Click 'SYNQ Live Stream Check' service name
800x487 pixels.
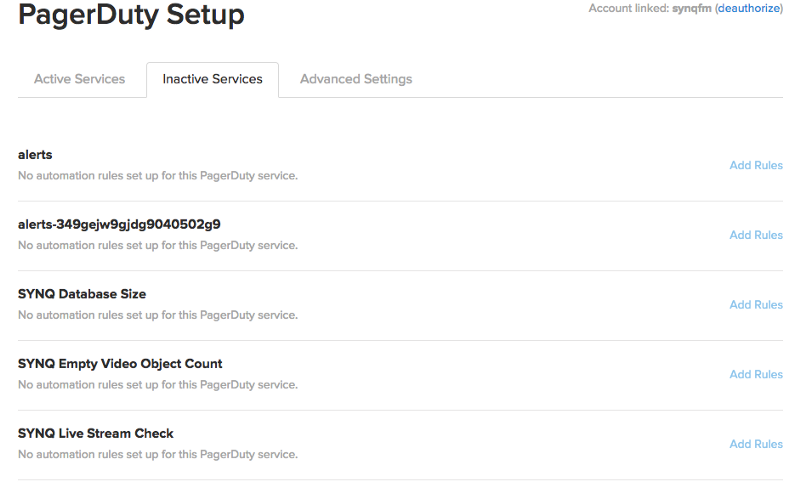tap(96, 433)
